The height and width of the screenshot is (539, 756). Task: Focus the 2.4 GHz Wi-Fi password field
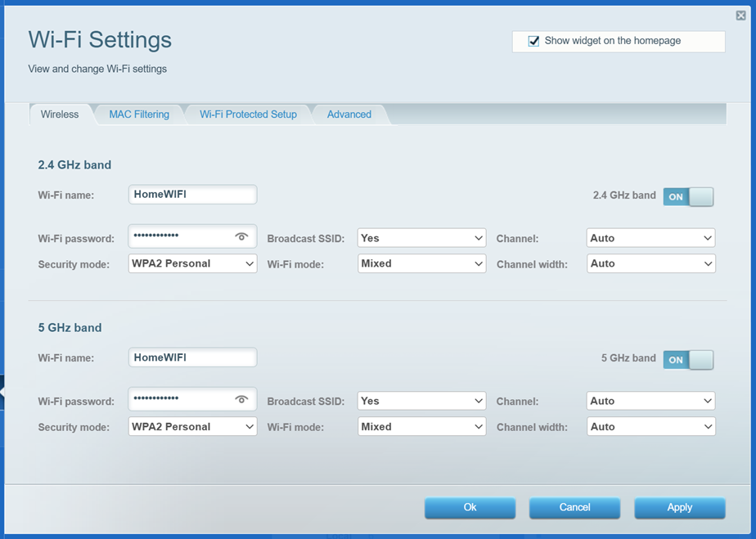point(192,236)
